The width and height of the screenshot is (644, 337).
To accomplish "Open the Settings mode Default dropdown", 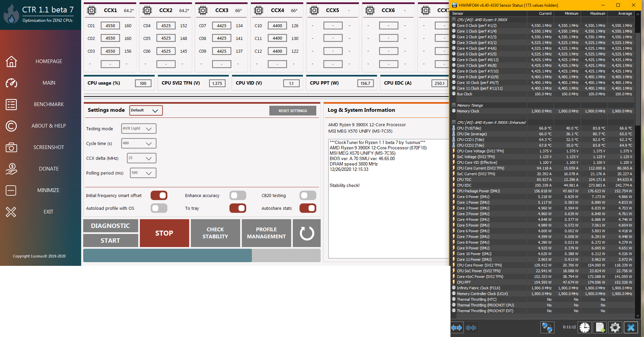I will click(146, 110).
